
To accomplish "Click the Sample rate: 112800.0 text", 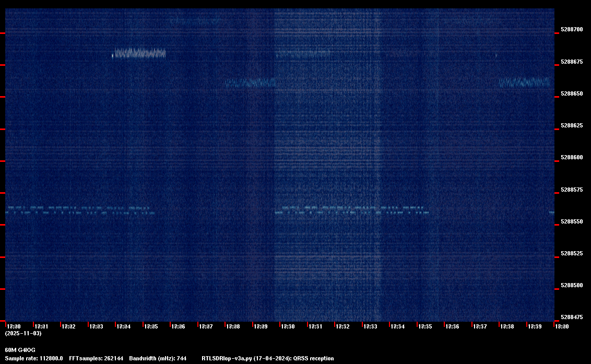I will pyautogui.click(x=34, y=358).
